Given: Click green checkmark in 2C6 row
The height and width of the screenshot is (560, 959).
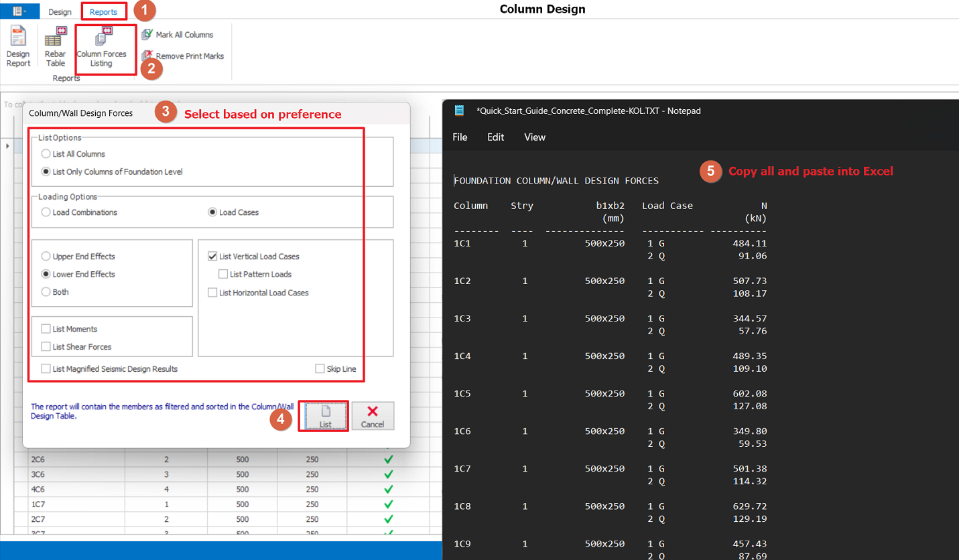Looking at the screenshot, I should point(388,460).
